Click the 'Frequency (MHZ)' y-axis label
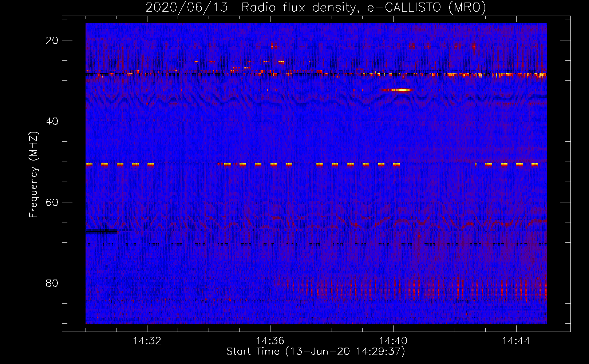589x364 pixels. coord(33,175)
